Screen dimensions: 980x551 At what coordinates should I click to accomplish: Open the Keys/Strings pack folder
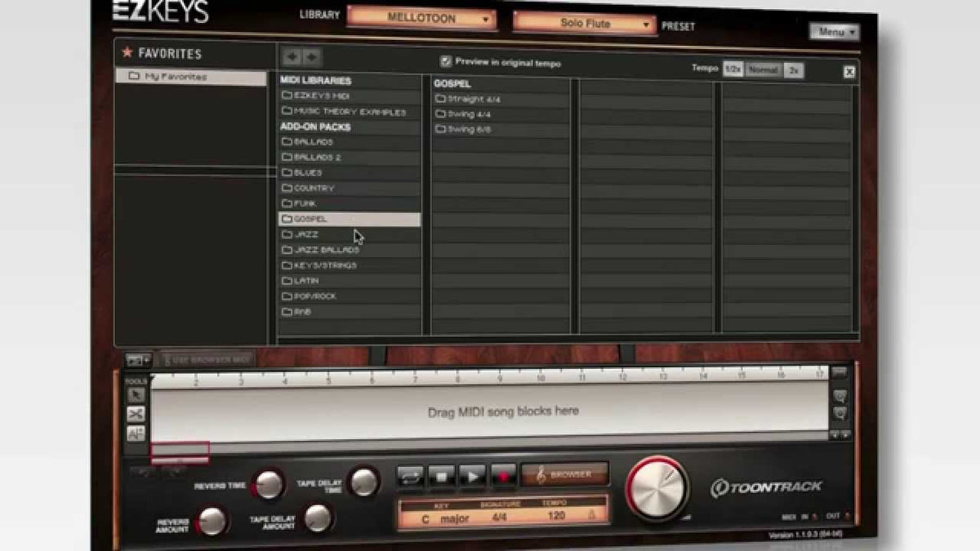[x=350, y=265]
